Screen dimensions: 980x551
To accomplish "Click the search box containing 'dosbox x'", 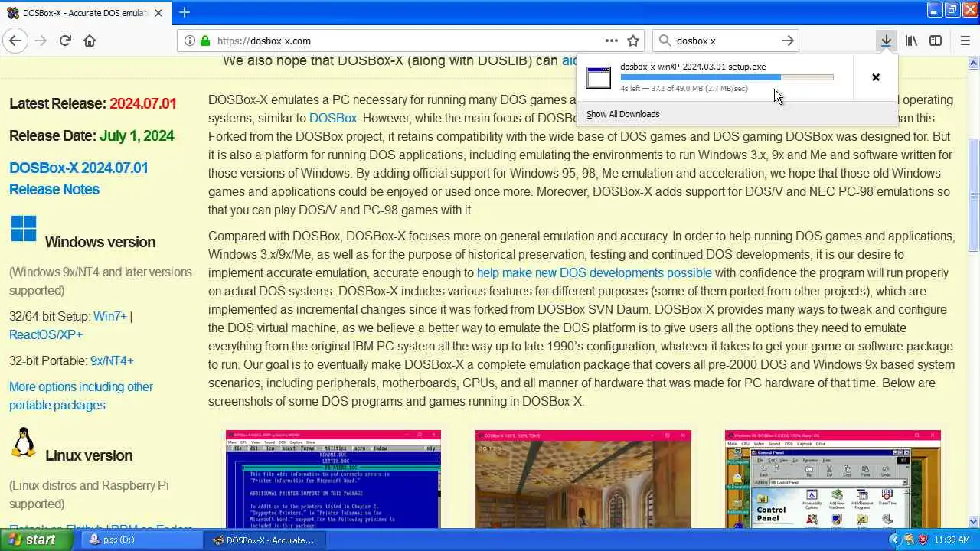I will (x=725, y=41).
